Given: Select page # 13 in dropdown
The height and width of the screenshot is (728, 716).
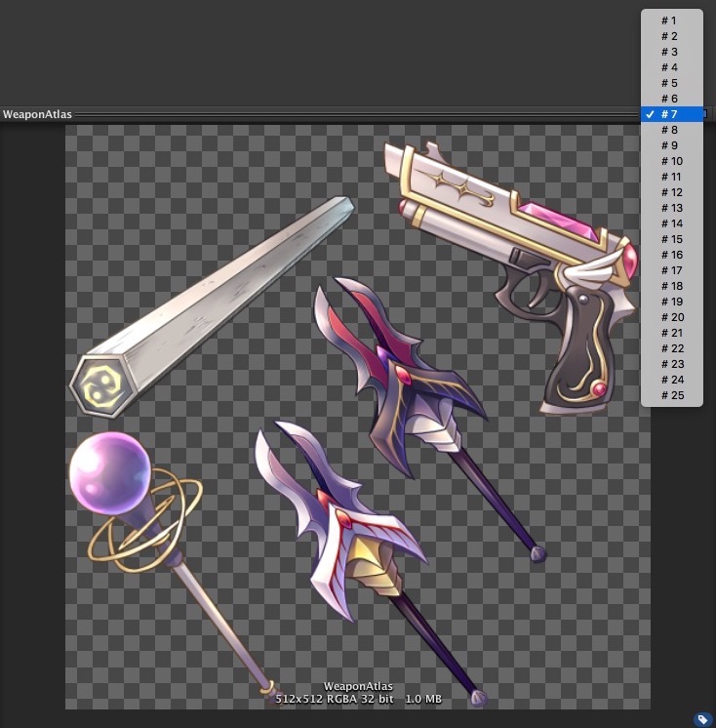Looking at the screenshot, I should point(671,208).
